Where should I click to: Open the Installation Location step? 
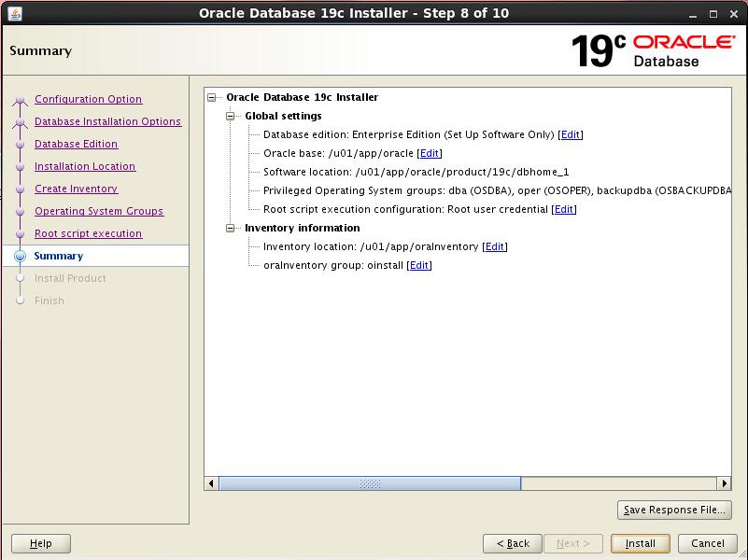coord(84,166)
